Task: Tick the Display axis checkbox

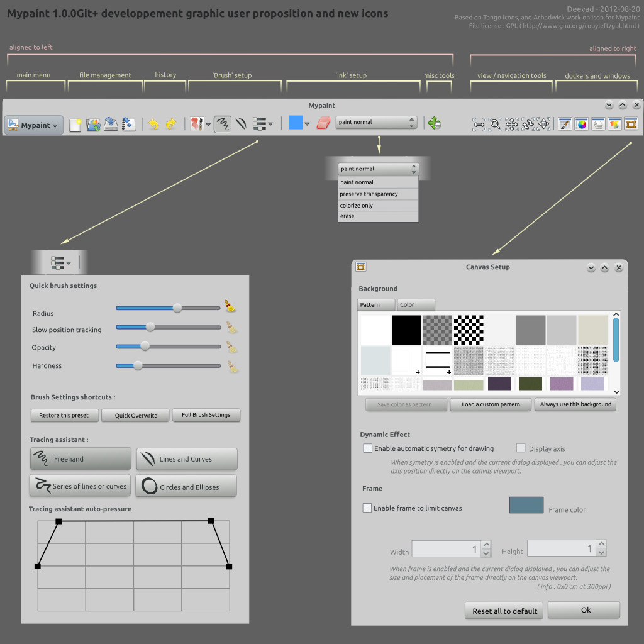Action: [521, 448]
